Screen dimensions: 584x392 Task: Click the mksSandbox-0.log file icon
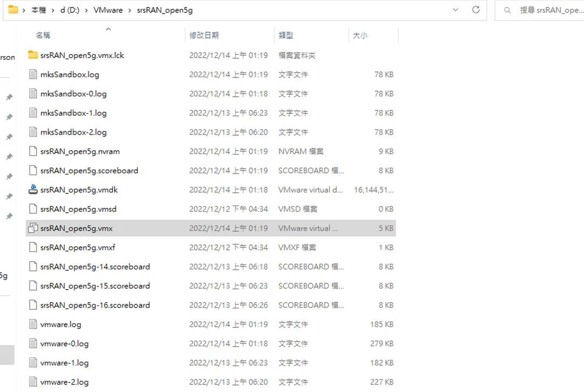(x=33, y=94)
